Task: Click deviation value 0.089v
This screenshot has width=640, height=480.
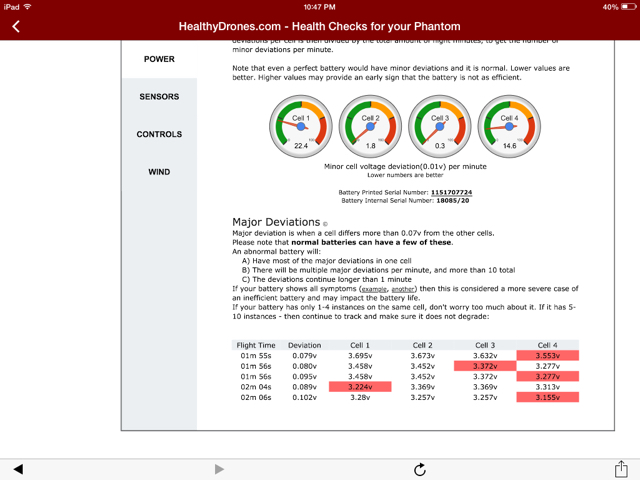Action: tap(304, 387)
